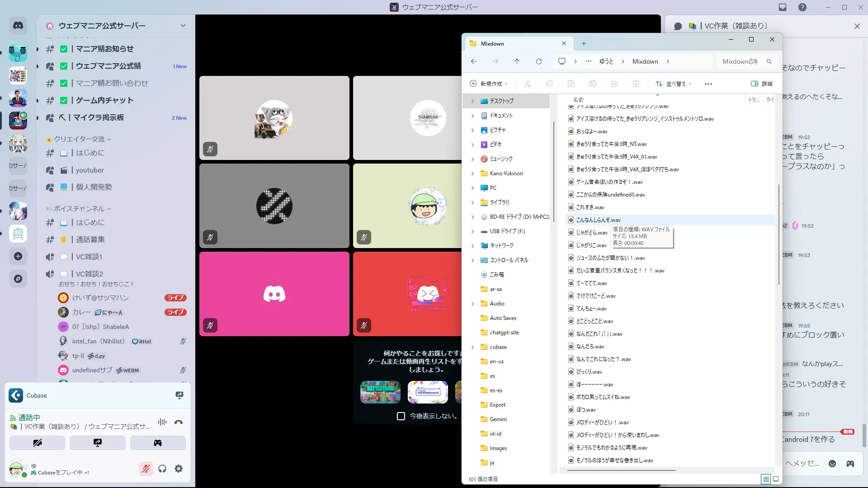The height and width of the screenshot is (488, 868).
Task: Open the 並べ替え sort dropdown
Action: [x=674, y=84]
